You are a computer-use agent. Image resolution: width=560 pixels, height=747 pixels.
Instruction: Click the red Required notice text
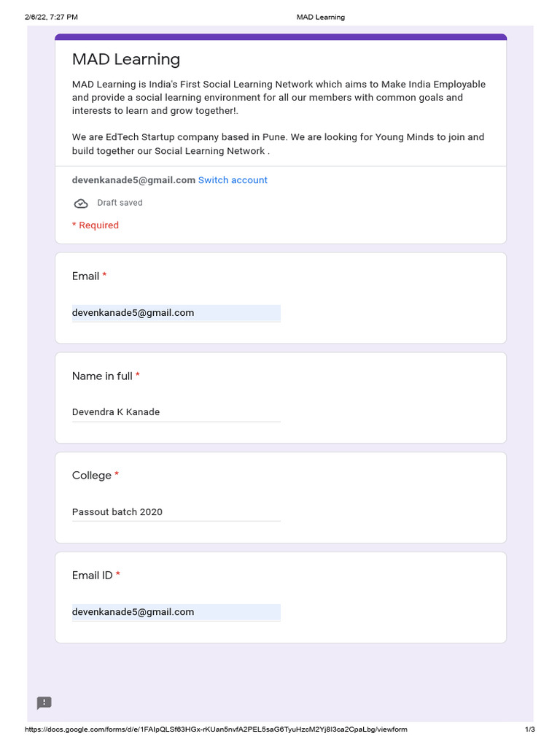point(96,225)
